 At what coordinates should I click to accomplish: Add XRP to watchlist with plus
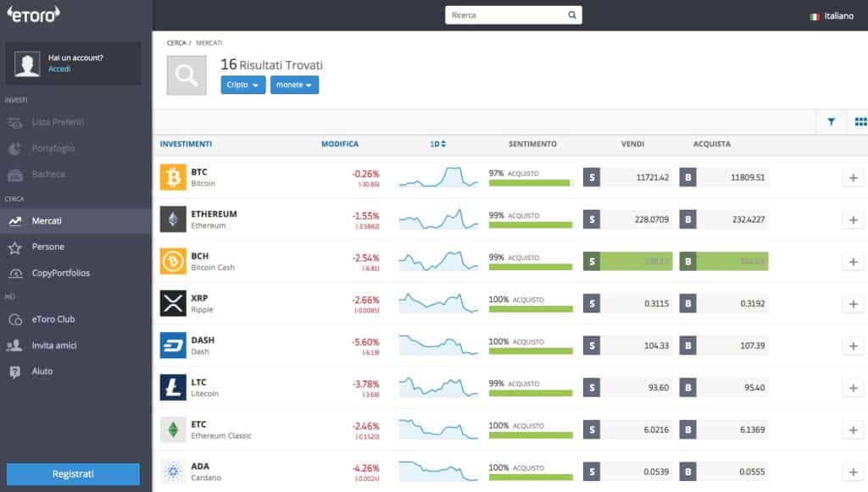click(853, 303)
